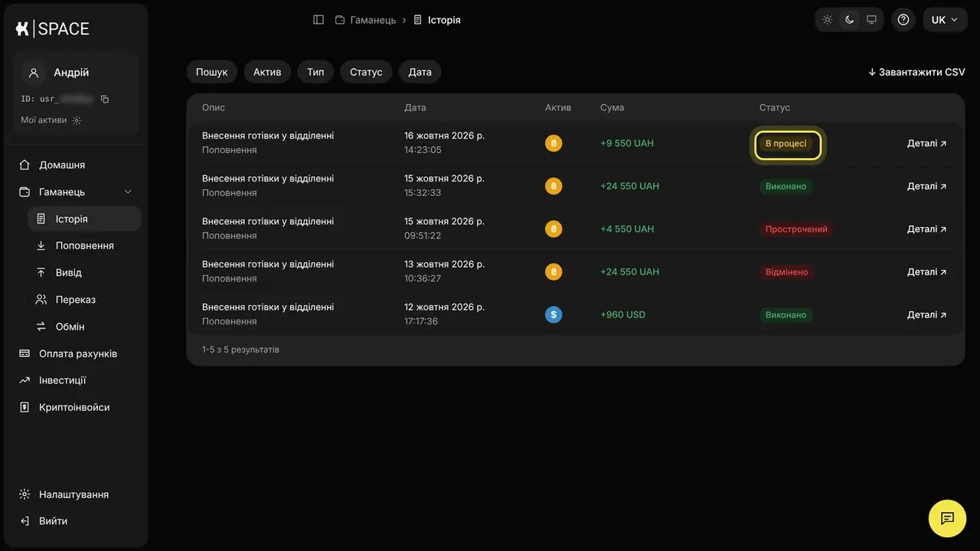Open the Дата filter
The height and width of the screenshot is (551, 980).
pos(420,72)
